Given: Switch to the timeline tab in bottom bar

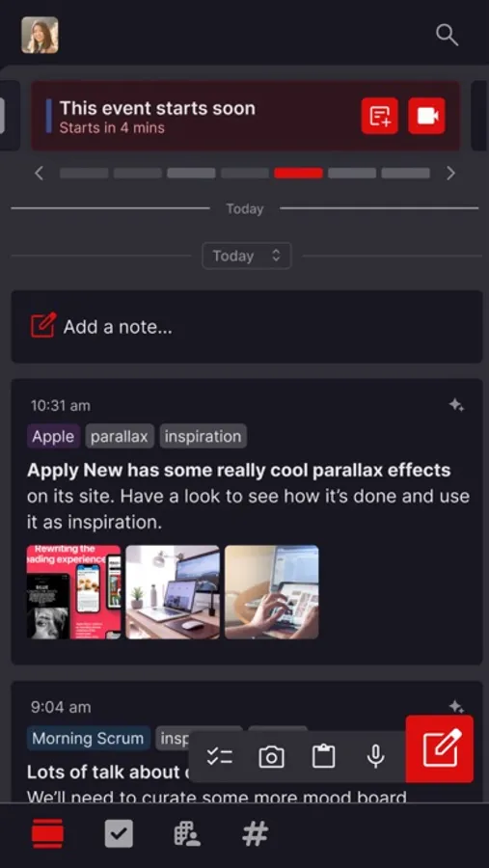Looking at the screenshot, I should click(x=47, y=834).
